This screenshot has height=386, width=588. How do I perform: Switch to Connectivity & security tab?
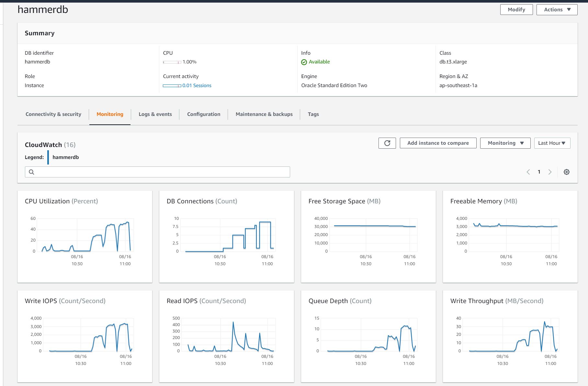point(53,114)
